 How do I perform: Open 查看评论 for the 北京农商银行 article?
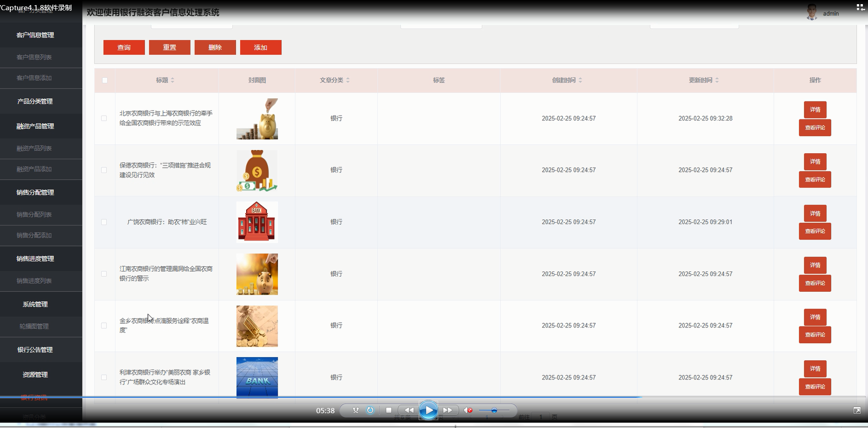[x=815, y=127]
